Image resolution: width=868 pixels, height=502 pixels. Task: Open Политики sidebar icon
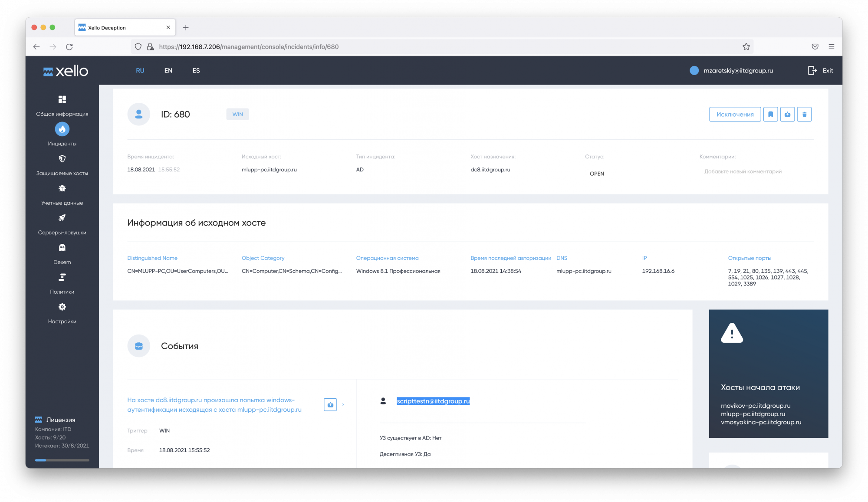[62, 277]
